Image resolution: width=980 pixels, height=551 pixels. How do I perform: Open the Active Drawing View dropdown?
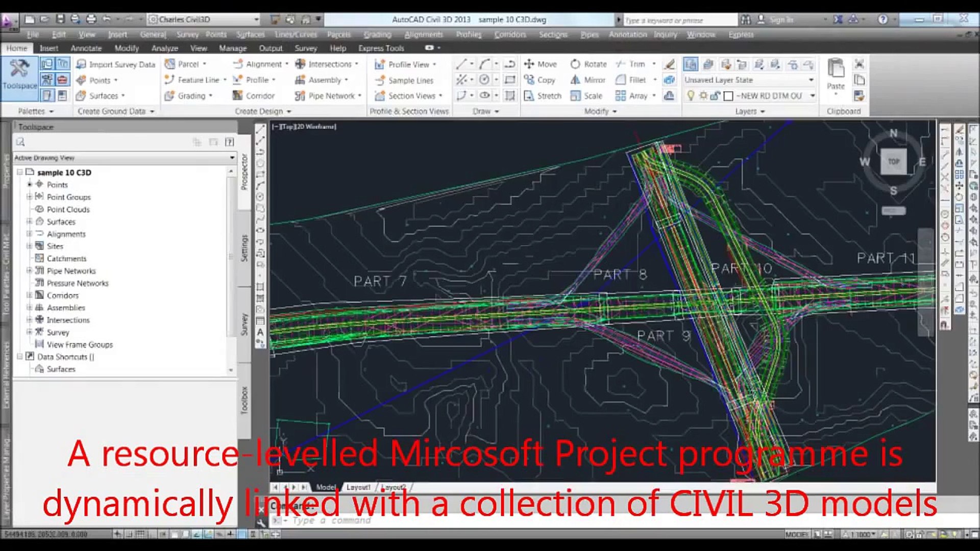click(x=232, y=158)
